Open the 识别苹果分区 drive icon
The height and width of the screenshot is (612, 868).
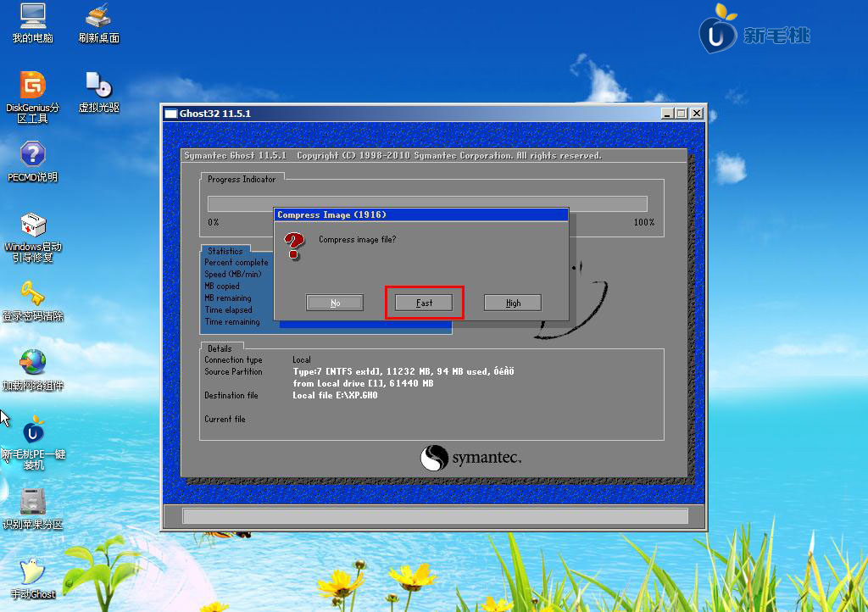32,502
